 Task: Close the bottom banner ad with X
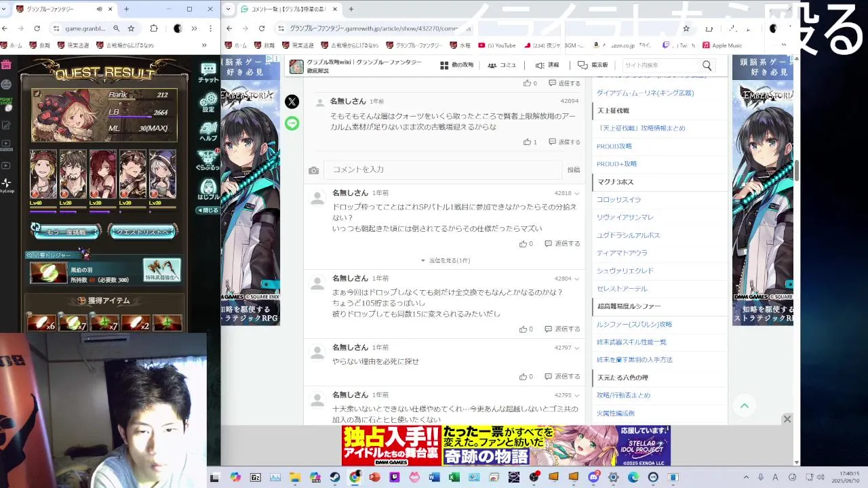787,420
